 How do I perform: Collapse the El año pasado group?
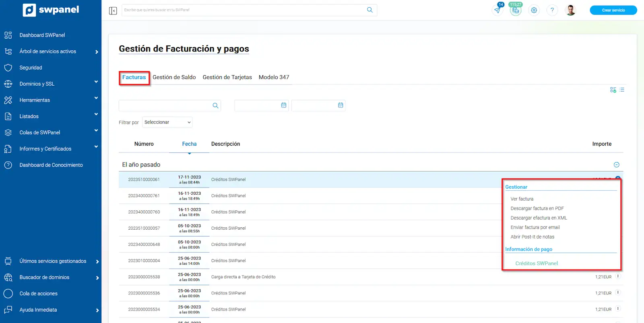click(616, 165)
